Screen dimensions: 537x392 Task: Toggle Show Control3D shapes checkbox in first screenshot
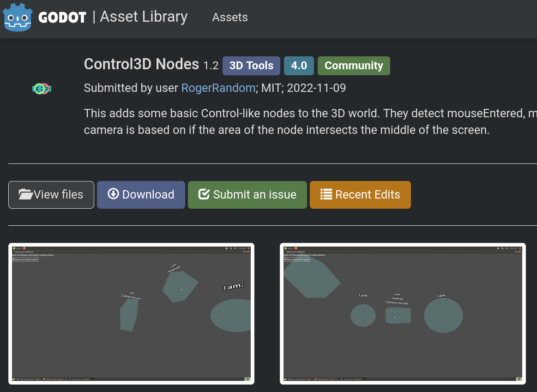point(13,259)
